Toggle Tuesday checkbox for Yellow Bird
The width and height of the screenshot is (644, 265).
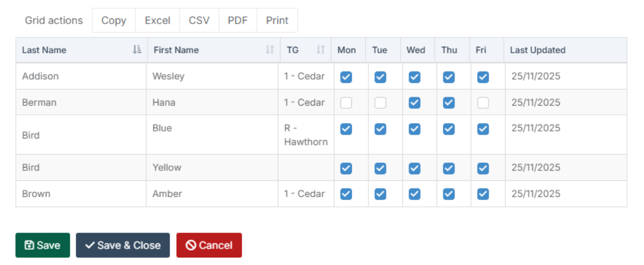click(380, 168)
